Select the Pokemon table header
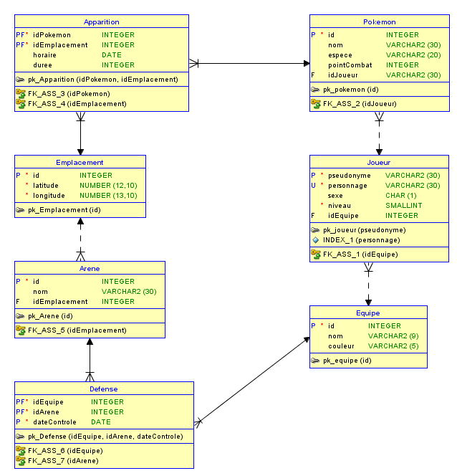This screenshot has height=476, width=457. coord(380,22)
